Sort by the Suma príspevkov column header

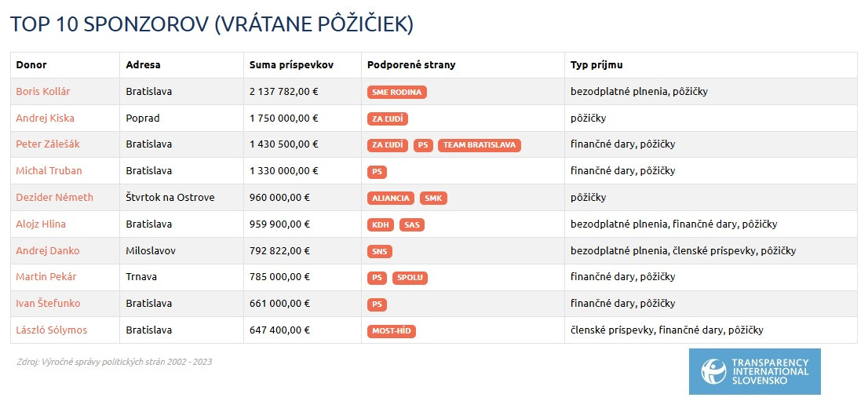291,65
